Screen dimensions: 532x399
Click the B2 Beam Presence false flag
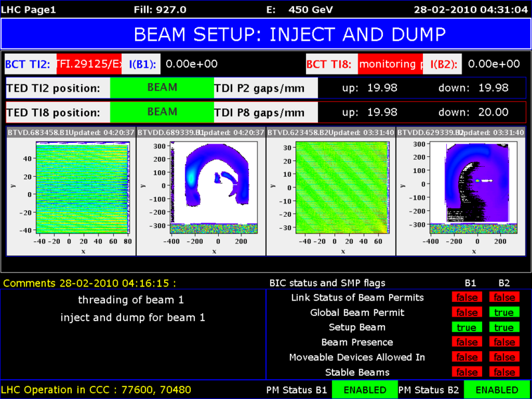coord(504,342)
